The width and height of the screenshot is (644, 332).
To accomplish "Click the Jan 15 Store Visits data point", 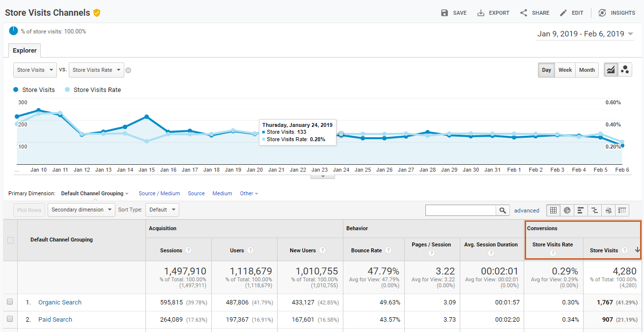I will tap(147, 117).
